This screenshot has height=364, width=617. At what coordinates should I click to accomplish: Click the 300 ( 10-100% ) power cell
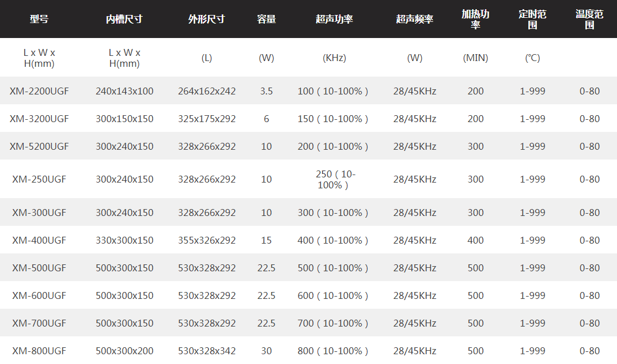(x=333, y=213)
